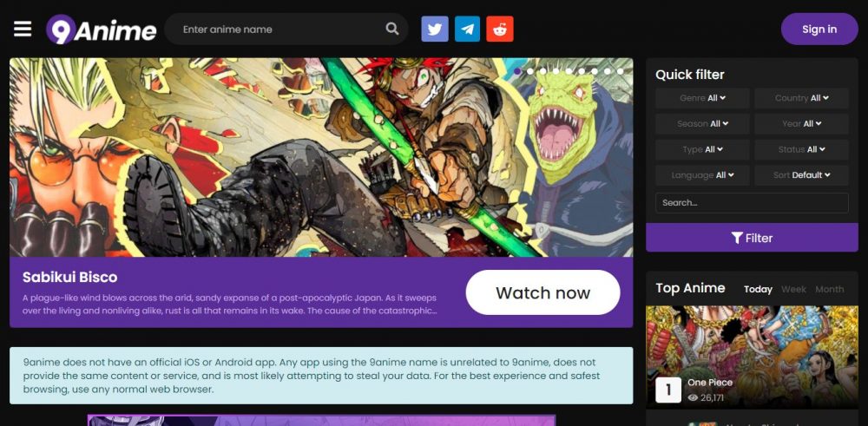
Task: Click the Watch now button
Action: (542, 292)
